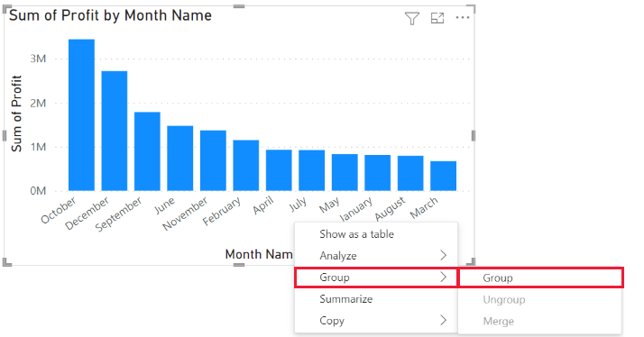
Task: Click the May axis label
Action: pos(329,205)
